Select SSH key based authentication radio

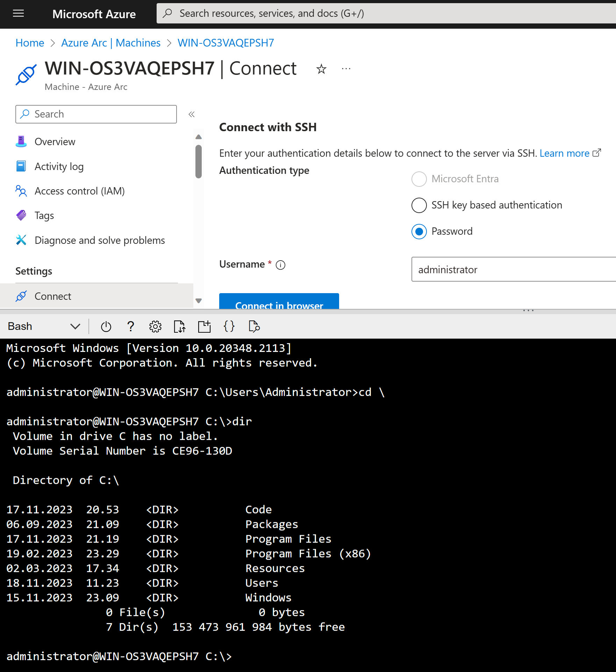point(419,205)
